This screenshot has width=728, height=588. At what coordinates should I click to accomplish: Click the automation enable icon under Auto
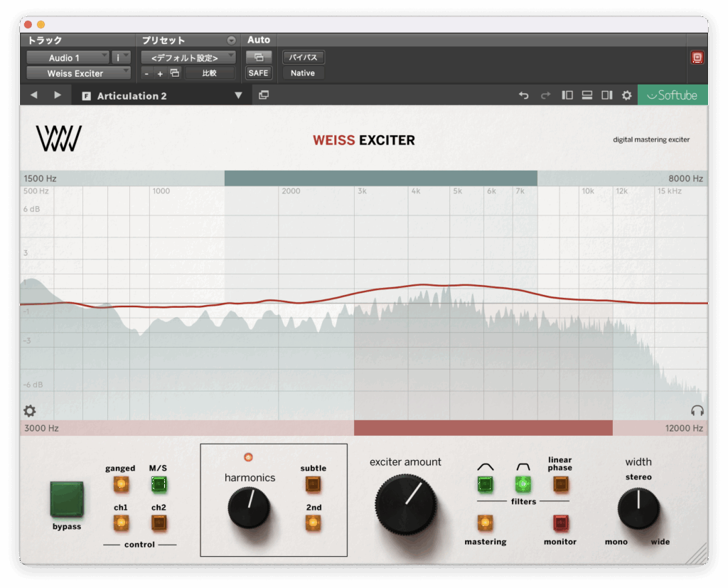pos(259,58)
